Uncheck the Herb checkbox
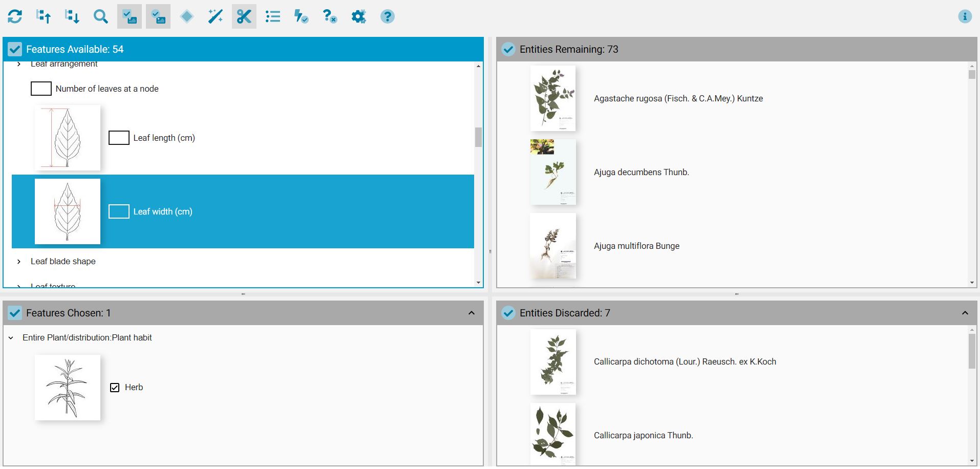Image resolution: width=980 pixels, height=469 pixels. point(115,388)
